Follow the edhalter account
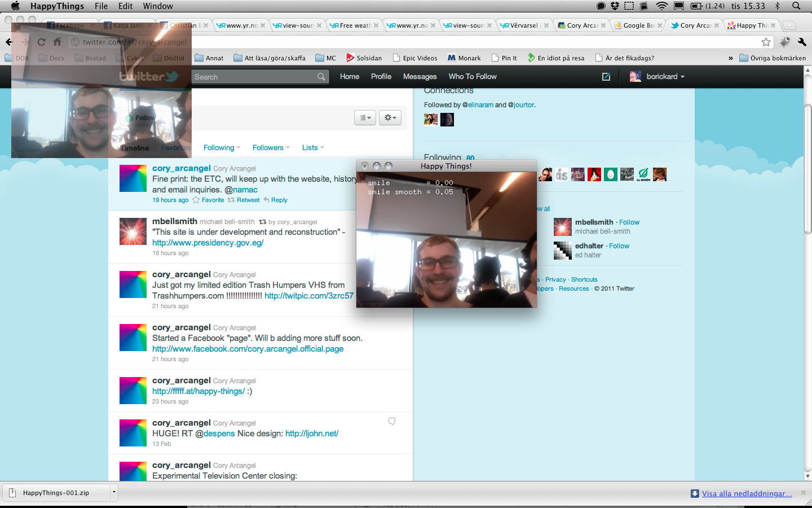 coord(619,246)
